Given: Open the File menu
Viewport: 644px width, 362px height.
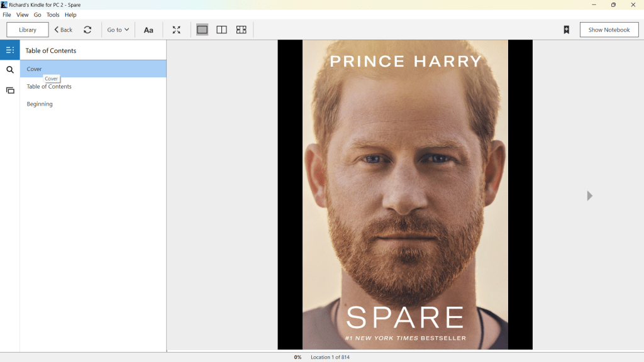Looking at the screenshot, I should (7, 14).
